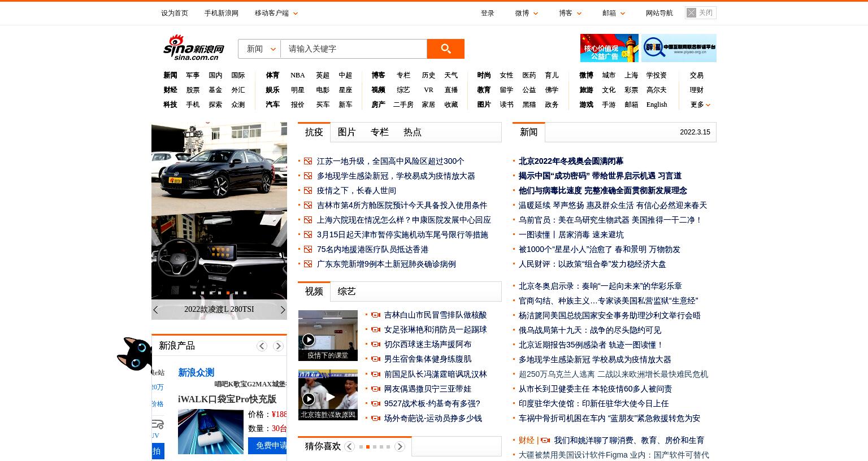Click the image icon beside 江苏一地升级 headline
Viewport: 868px width, 461px height.
click(308, 161)
